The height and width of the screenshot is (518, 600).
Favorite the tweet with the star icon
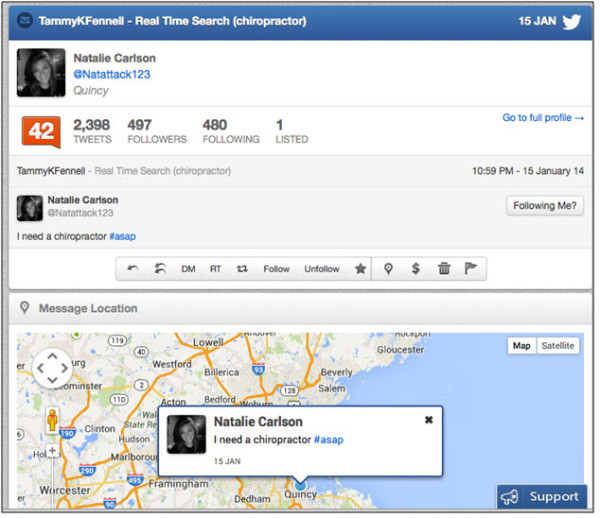point(360,269)
